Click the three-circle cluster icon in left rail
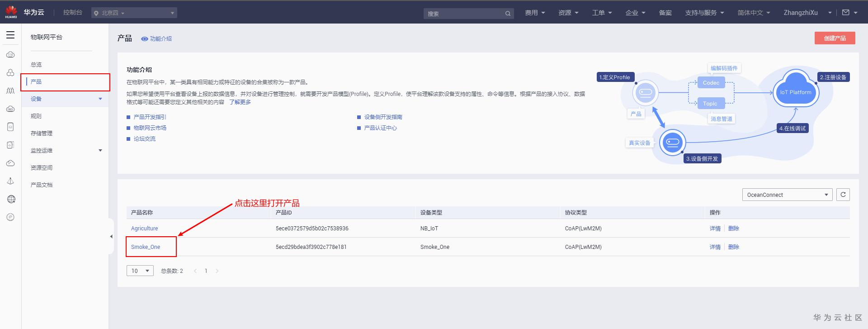Viewport: 868px width, 329px height. pyautogui.click(x=10, y=73)
